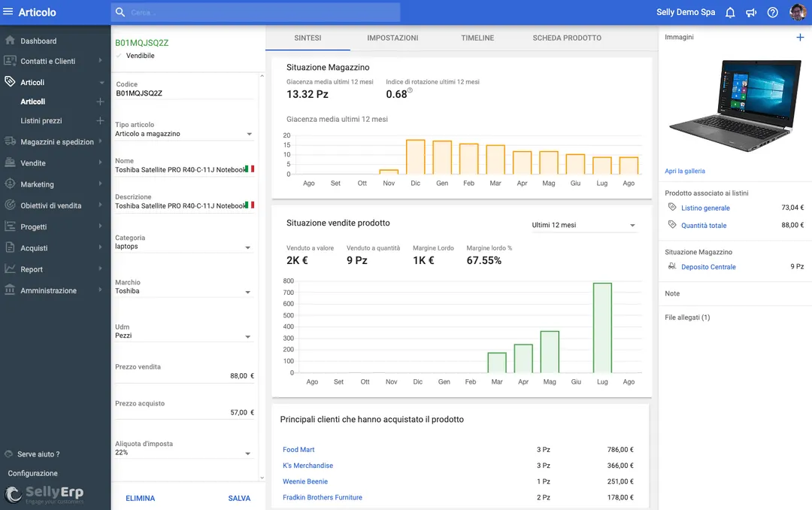Image resolution: width=812 pixels, height=510 pixels.
Task: Open the help question mark icon
Action: click(x=773, y=13)
